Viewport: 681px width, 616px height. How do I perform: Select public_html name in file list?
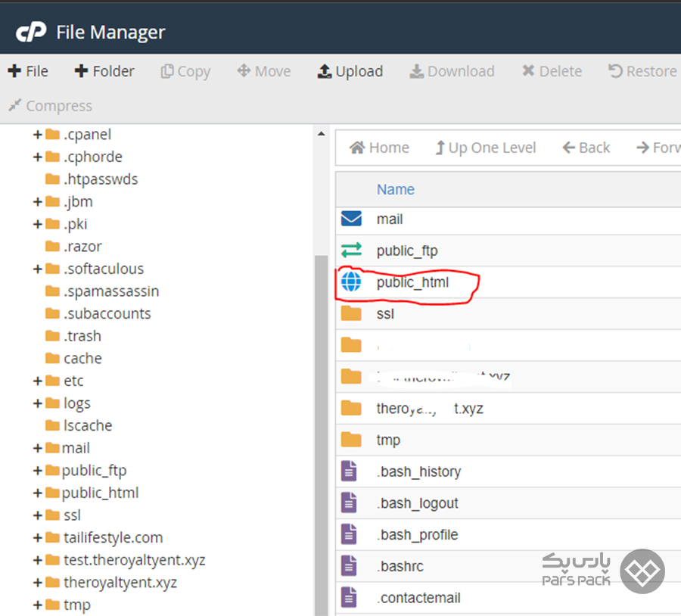412,282
